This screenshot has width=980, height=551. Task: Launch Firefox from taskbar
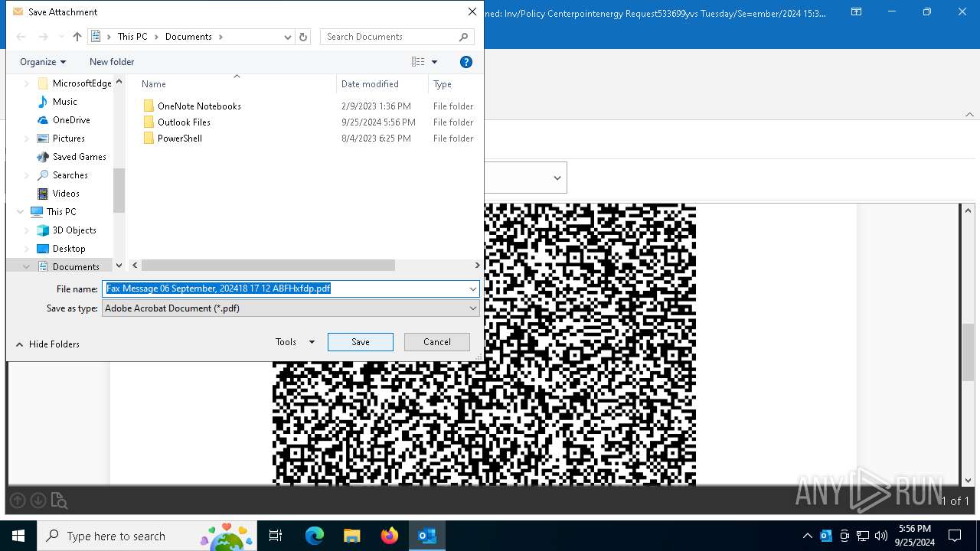pos(390,536)
